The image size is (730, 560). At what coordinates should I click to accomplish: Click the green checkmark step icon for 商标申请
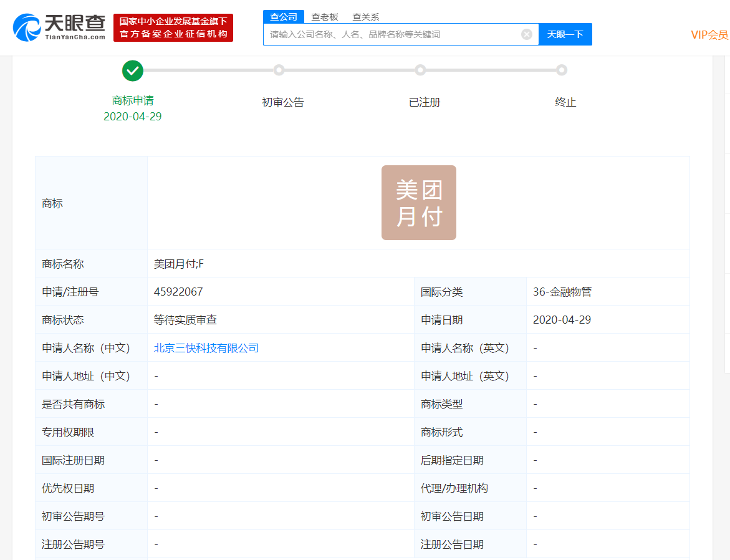(133, 71)
